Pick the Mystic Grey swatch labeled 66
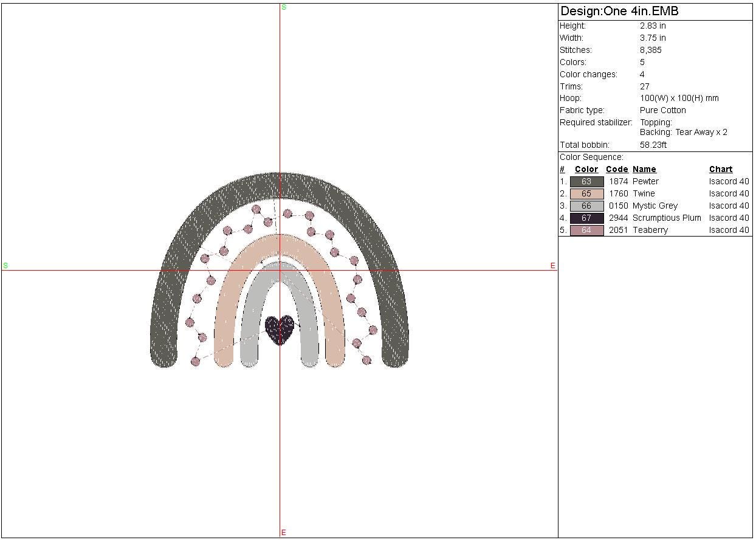 tap(586, 206)
